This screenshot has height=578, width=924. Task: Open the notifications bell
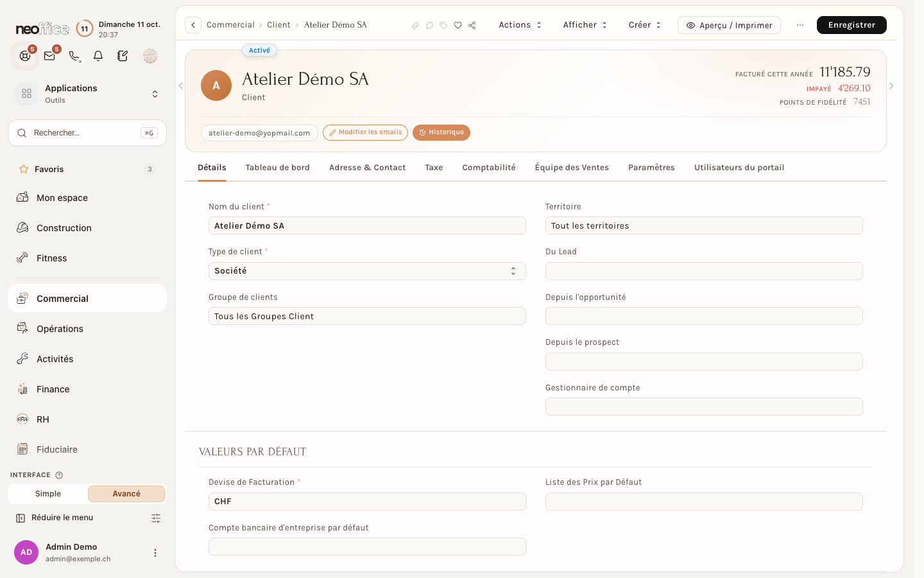98,56
